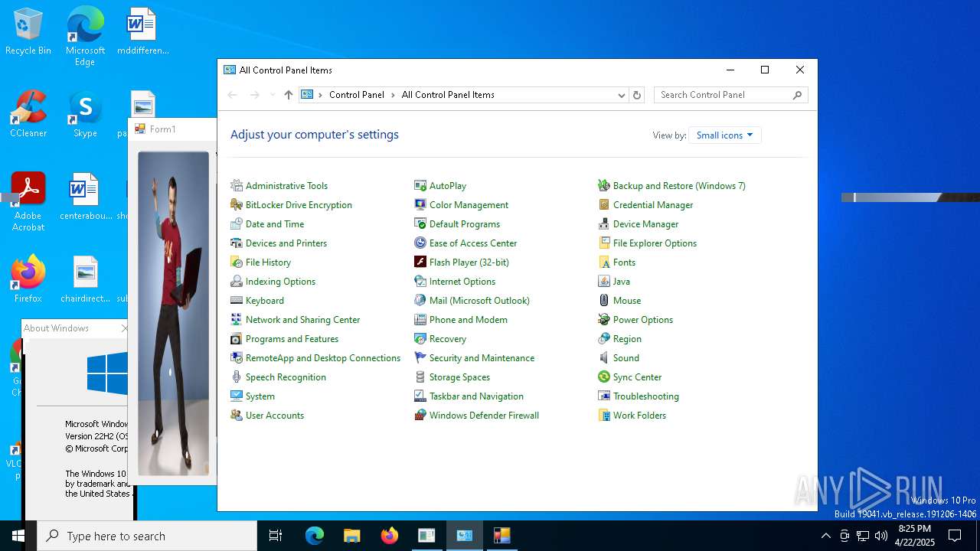Select the Adobe Acrobat desktop shortcut
The height and width of the screenshot is (551, 980).
point(28,202)
